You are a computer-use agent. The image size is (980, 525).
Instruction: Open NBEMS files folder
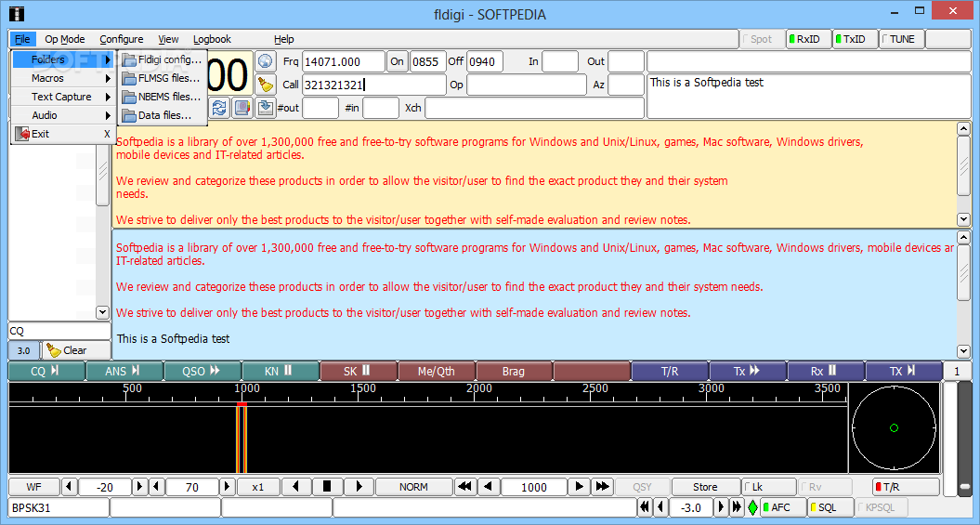tap(163, 97)
